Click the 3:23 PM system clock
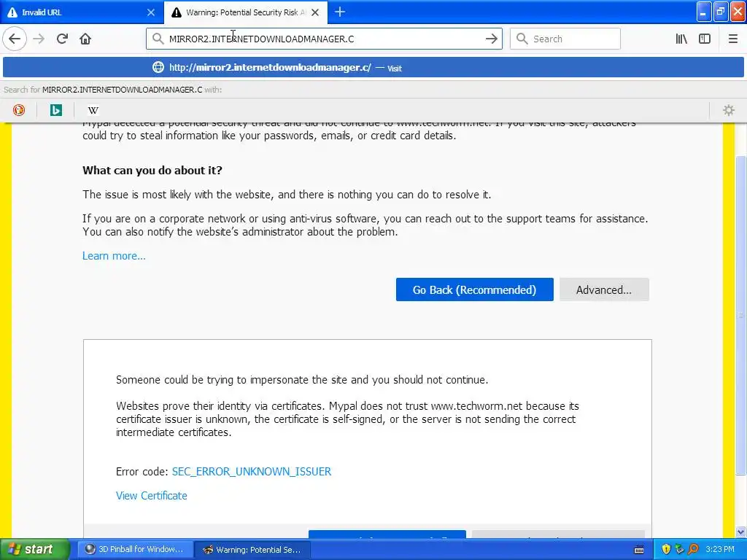 (x=720, y=549)
